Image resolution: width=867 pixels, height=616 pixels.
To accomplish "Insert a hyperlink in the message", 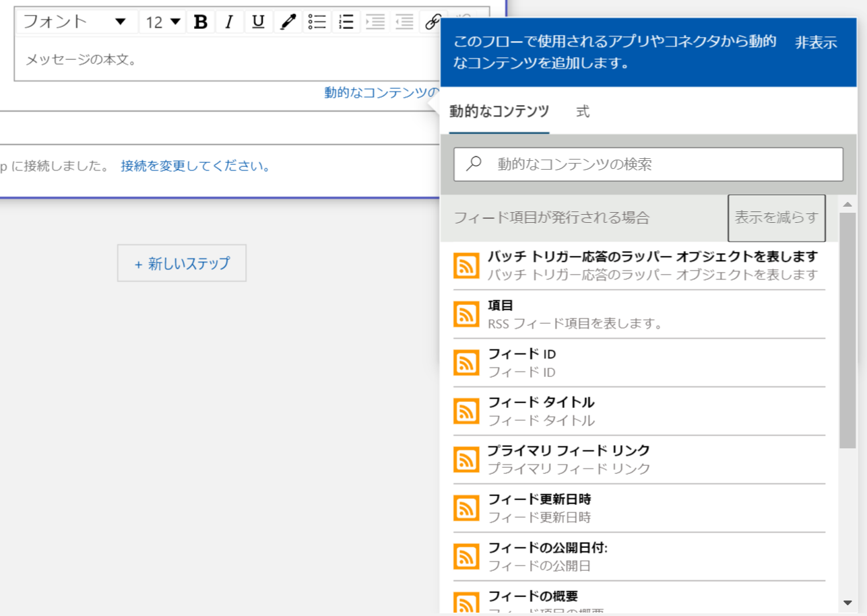I will 431,22.
